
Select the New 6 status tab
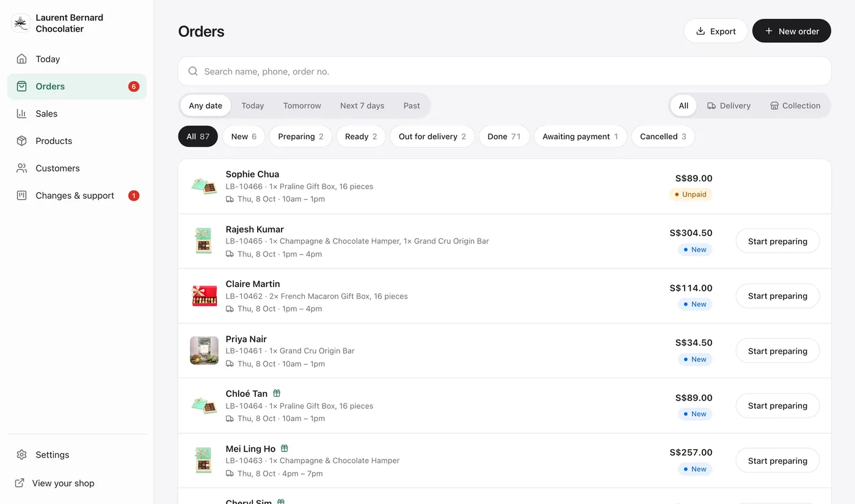(244, 137)
